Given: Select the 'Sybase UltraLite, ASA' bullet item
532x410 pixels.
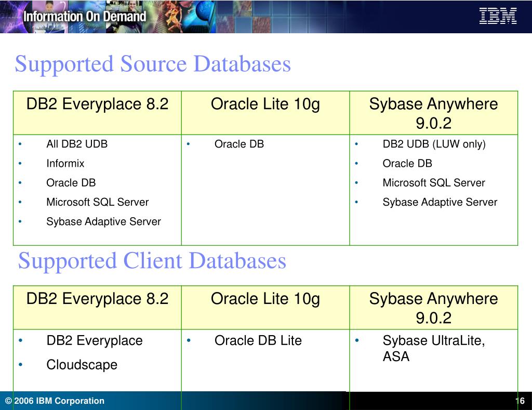Looking at the screenshot, I should pyautogui.click(x=434, y=348).
